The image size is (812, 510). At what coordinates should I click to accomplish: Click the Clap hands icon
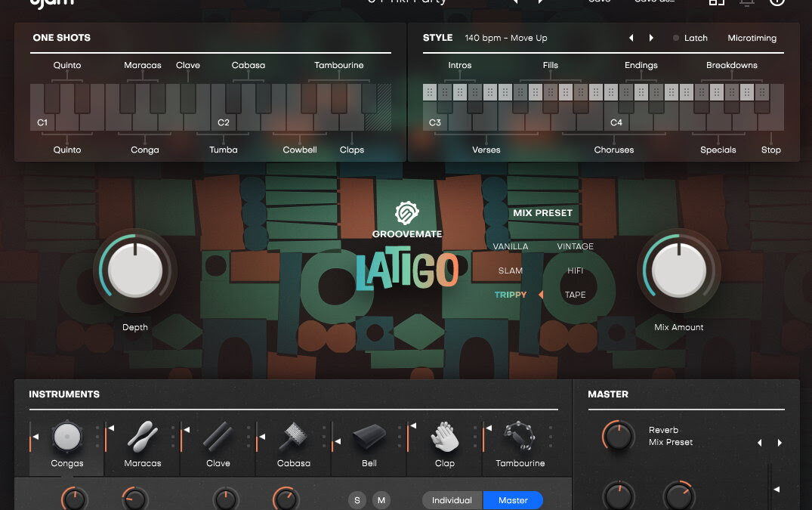point(445,437)
